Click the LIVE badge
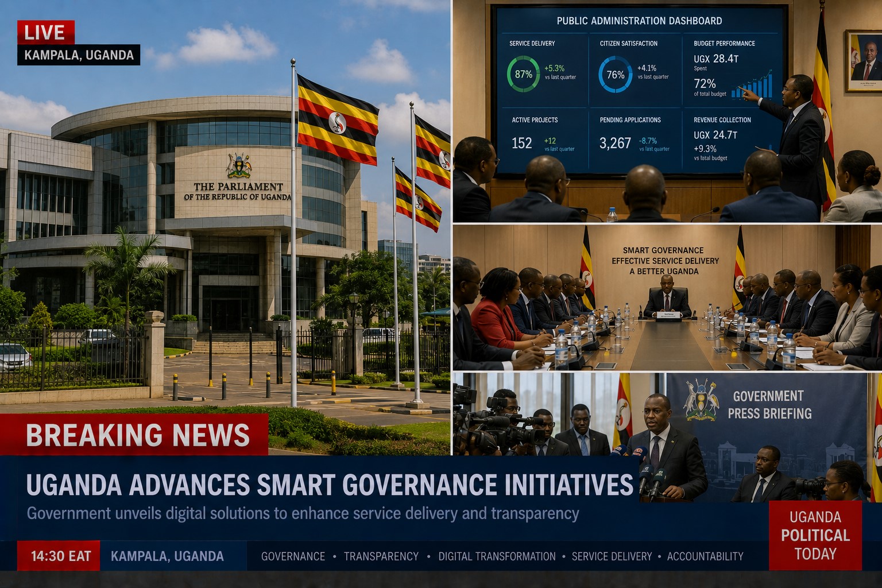The width and height of the screenshot is (882, 588). (46, 33)
